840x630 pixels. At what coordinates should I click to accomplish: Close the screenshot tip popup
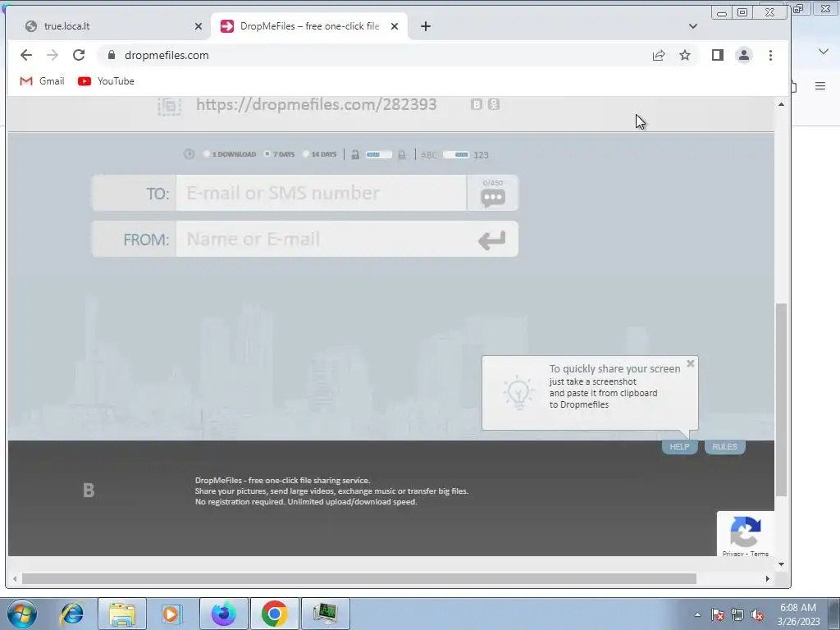click(x=691, y=363)
